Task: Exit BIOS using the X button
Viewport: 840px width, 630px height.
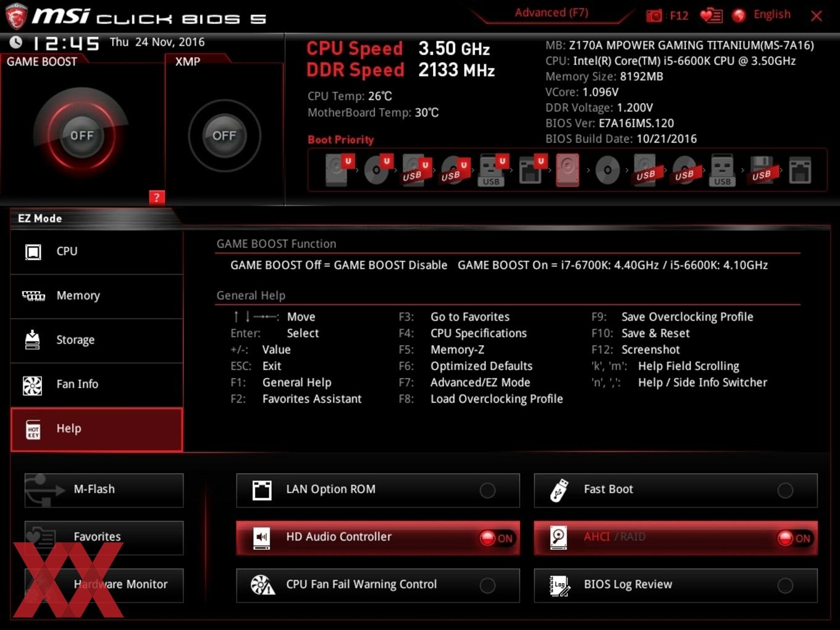Action: [817, 15]
